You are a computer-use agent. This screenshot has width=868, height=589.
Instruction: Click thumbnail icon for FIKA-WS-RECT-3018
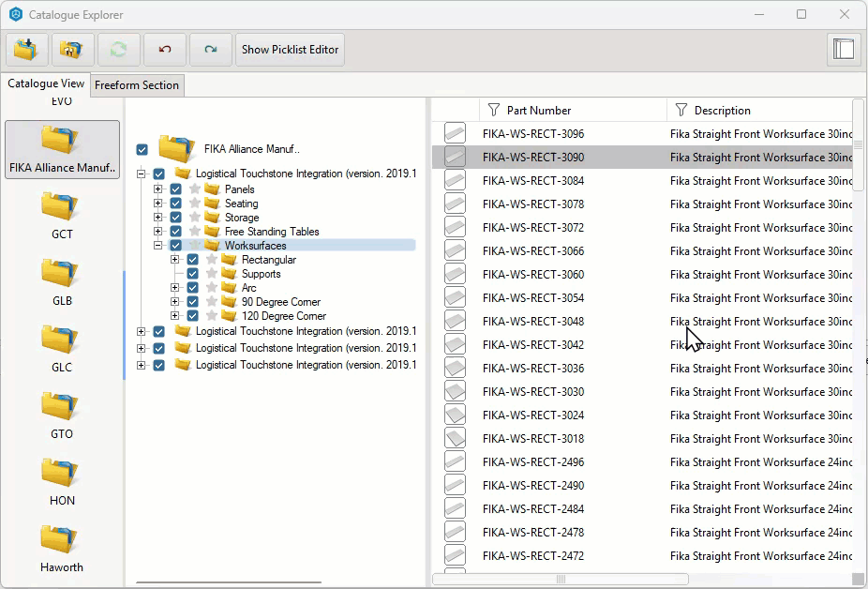pyautogui.click(x=455, y=438)
